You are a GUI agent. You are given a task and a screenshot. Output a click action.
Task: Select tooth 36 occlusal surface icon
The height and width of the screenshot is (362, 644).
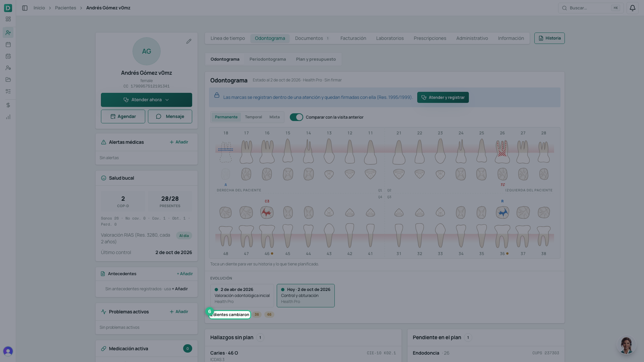[502, 213]
